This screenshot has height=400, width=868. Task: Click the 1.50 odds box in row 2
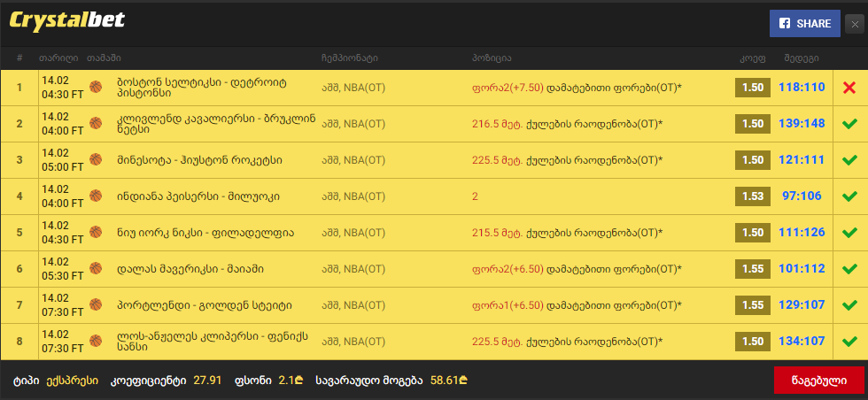click(753, 124)
